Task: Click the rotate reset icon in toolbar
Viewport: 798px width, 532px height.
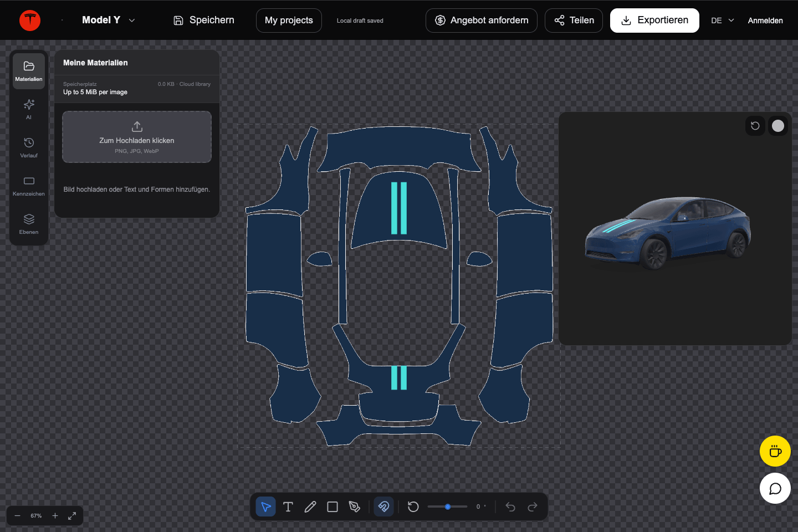Action: (x=413, y=507)
